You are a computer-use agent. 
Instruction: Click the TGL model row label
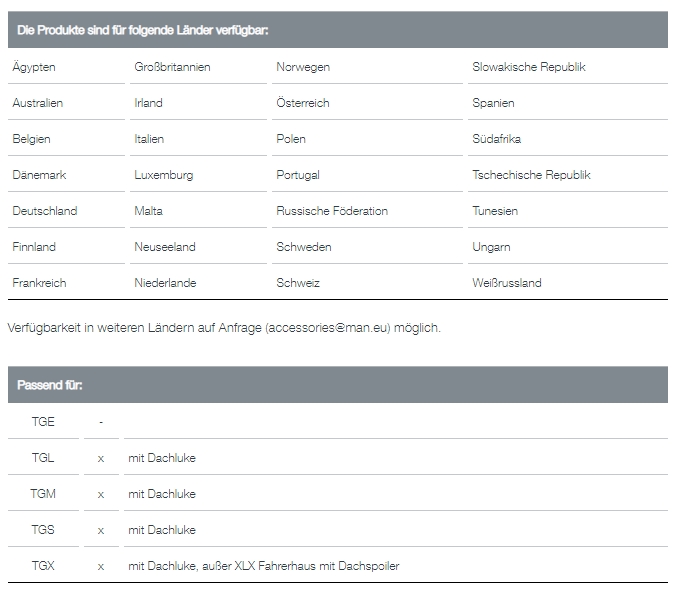[43, 458]
